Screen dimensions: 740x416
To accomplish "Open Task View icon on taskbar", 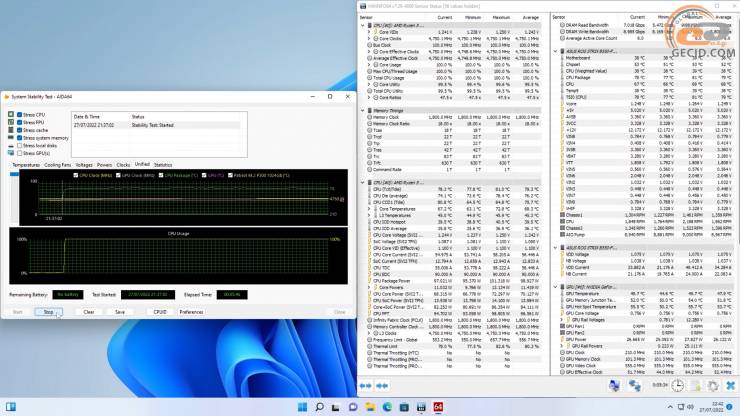I will [336, 407].
